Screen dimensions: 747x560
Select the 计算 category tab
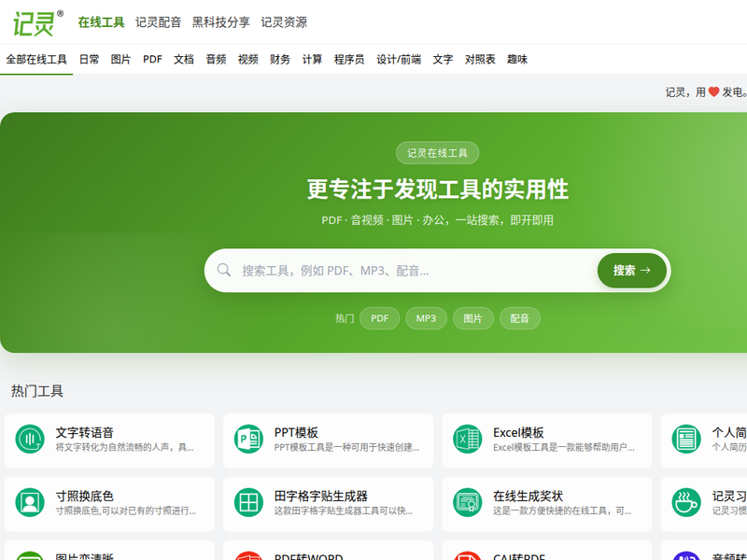click(312, 60)
